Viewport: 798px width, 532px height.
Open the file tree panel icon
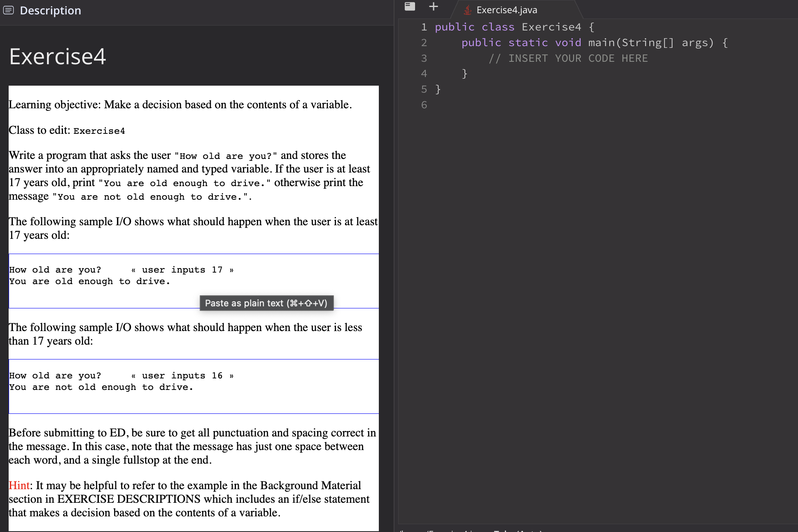pos(410,6)
